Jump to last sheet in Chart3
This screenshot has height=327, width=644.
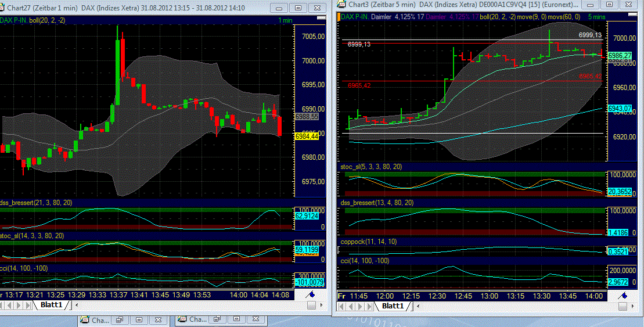click(370, 307)
